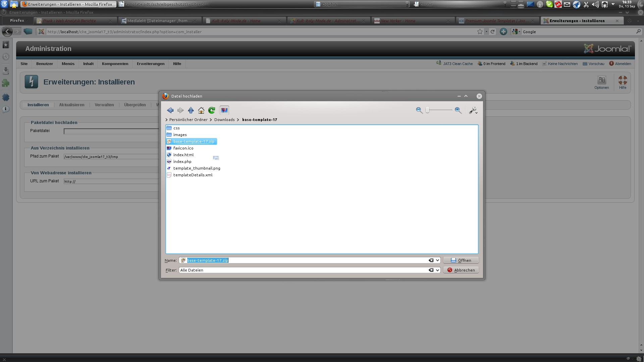Switch to the Aktualisieren tab
Viewport: 644px width, 362px height.
(72, 105)
